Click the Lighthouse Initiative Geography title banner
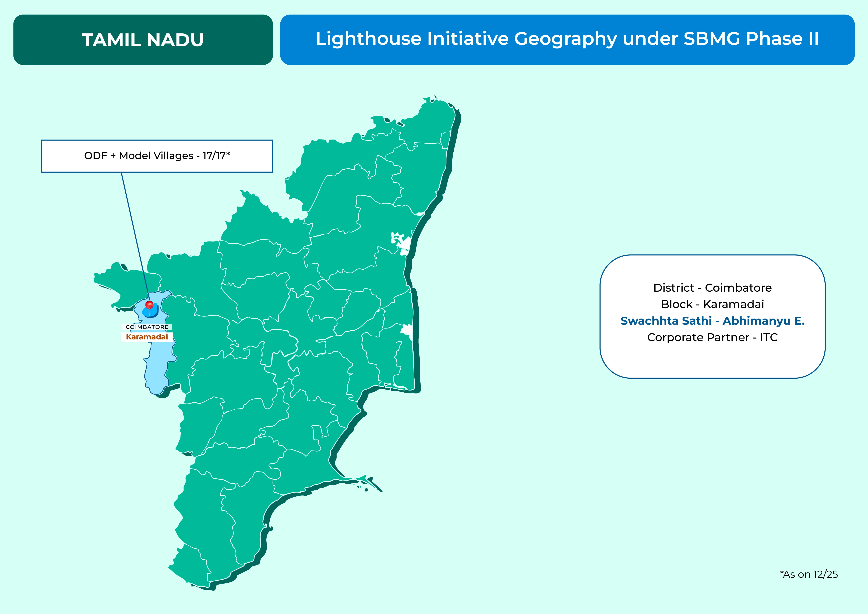The image size is (868, 614). tap(567, 40)
